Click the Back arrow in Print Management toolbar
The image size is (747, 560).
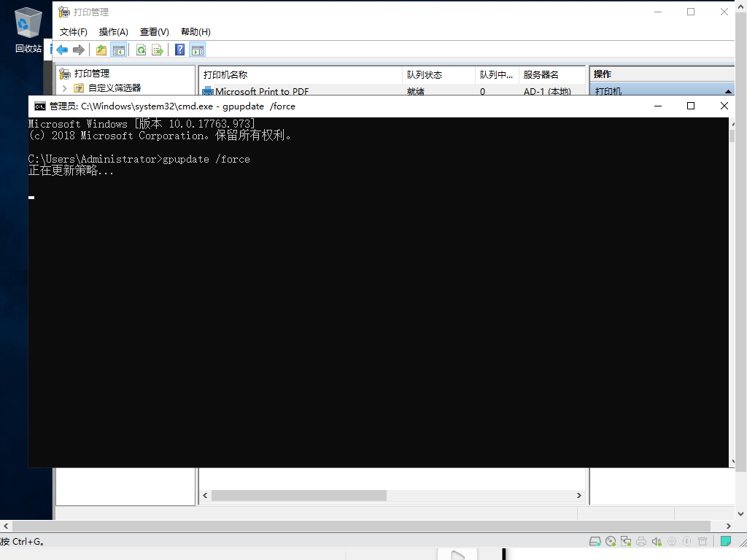pos(62,50)
